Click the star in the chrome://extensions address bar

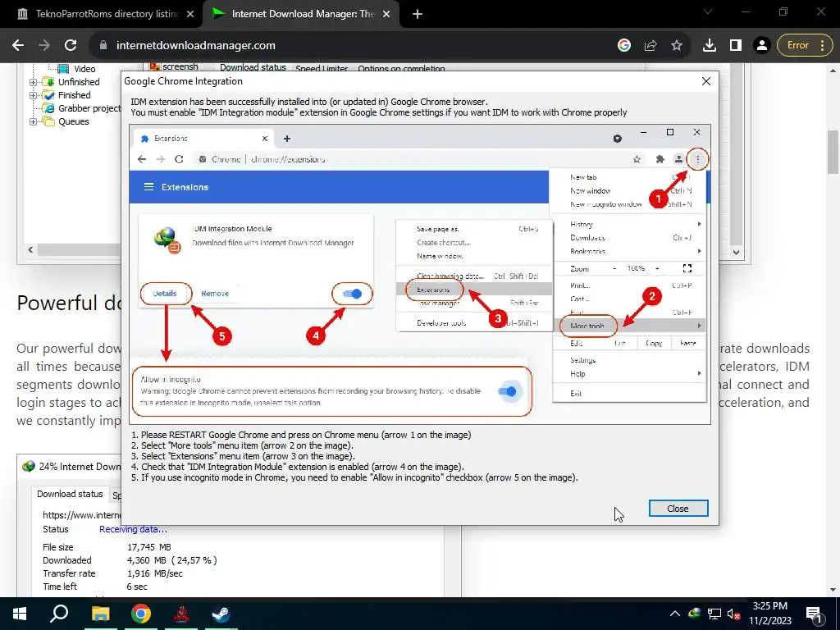637,159
